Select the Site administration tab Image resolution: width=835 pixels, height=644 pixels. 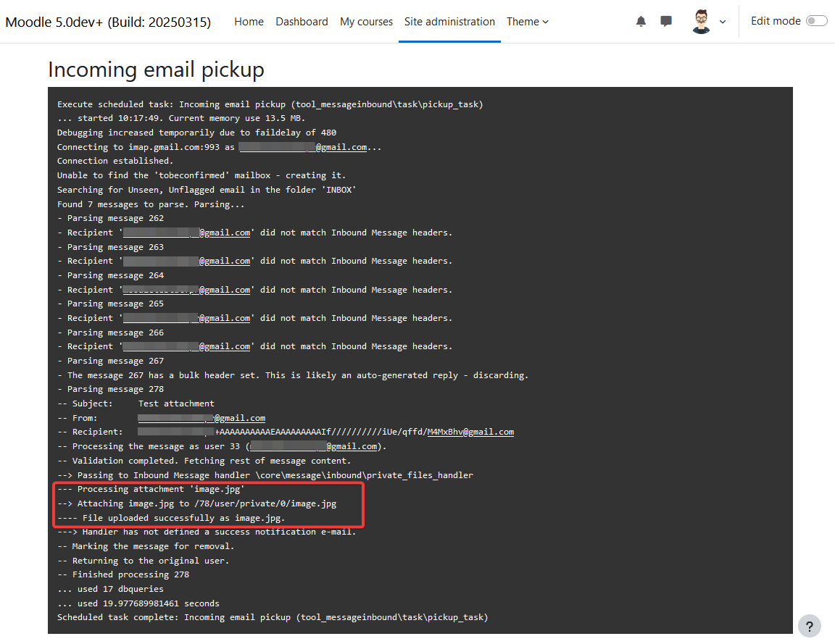coord(449,22)
